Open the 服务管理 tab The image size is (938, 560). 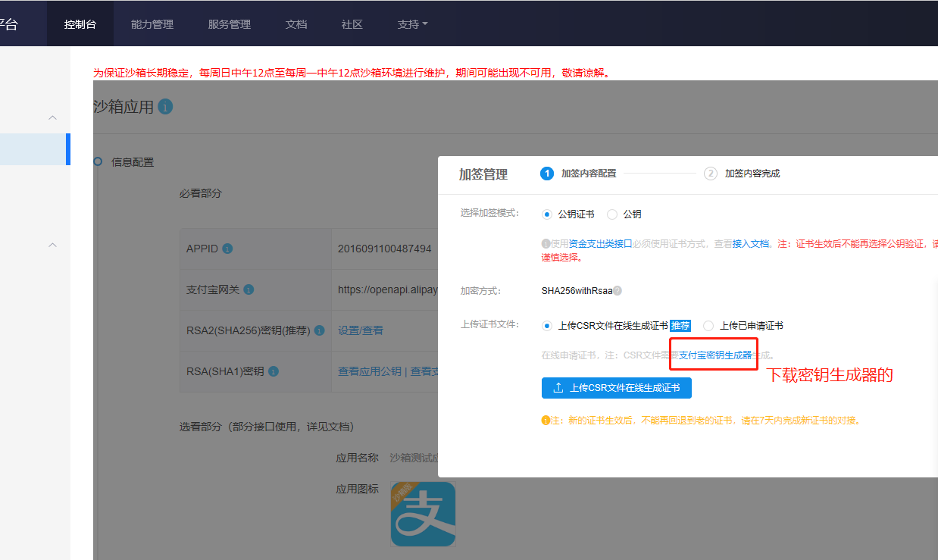[230, 24]
